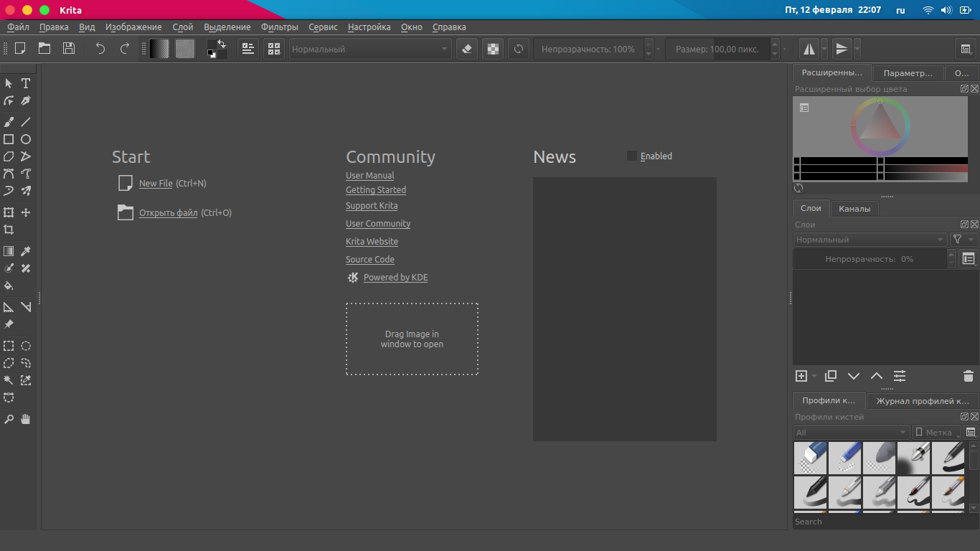The height and width of the screenshot is (551, 980).
Task: Select the Text tool in toolbox
Action: 26,84
